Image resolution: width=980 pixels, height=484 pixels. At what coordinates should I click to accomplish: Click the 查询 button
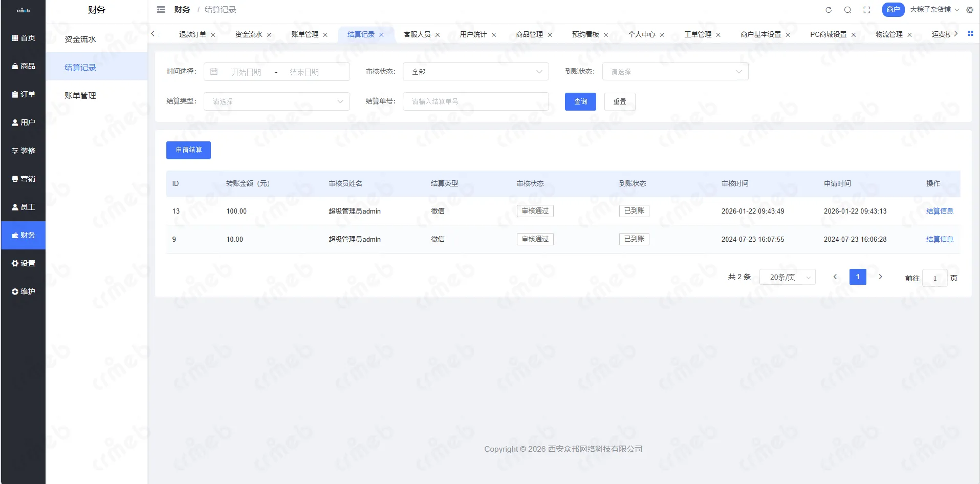coord(580,101)
